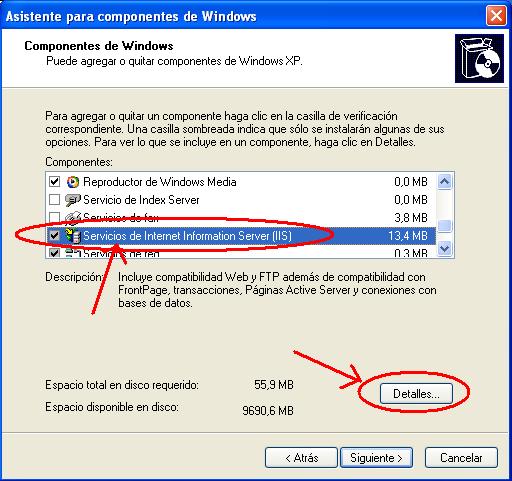This screenshot has width=512, height=481.
Task: Click the Index Server service icon
Action: tap(73, 200)
